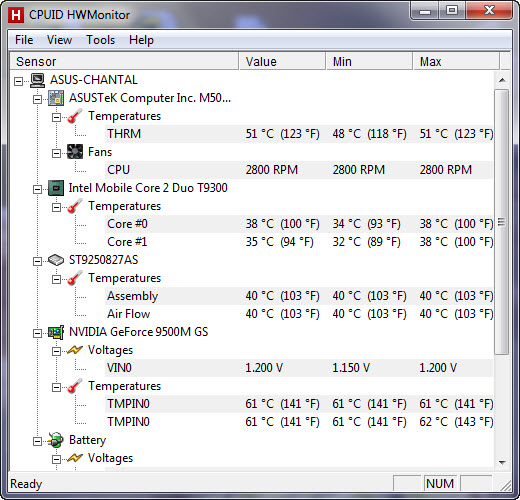Click the 2800 RPM value of CPU fan
Viewport: 520px width, 500px height.
272,170
